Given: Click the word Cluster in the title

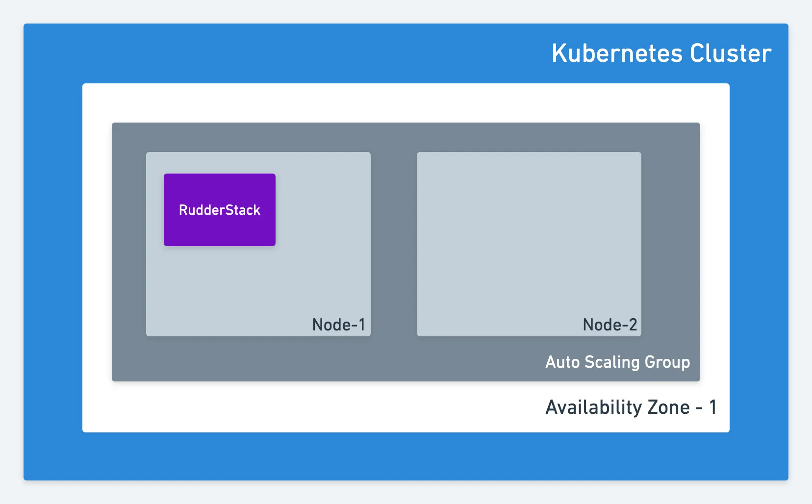Looking at the screenshot, I should 731,53.
